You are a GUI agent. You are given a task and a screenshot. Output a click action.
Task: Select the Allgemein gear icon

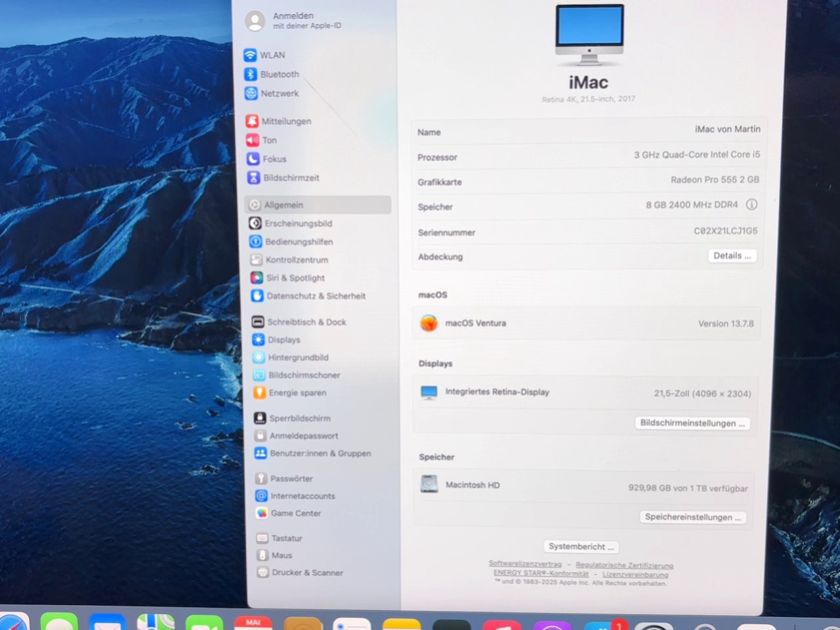[x=255, y=205]
